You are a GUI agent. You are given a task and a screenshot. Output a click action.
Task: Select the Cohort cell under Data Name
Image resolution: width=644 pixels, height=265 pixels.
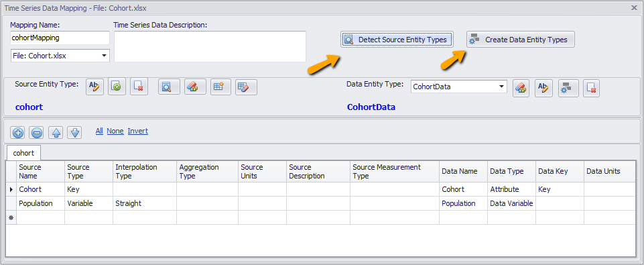click(x=463, y=189)
